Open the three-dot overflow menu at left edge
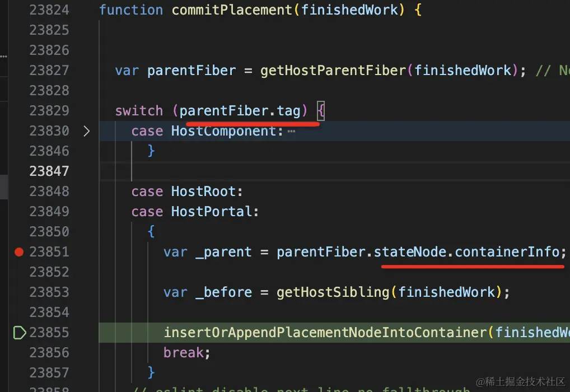Screen dimensions: 570x392 coord(3,56)
